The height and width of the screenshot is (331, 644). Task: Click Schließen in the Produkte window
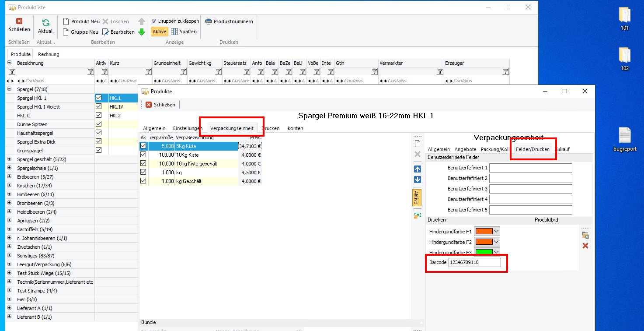(x=160, y=105)
